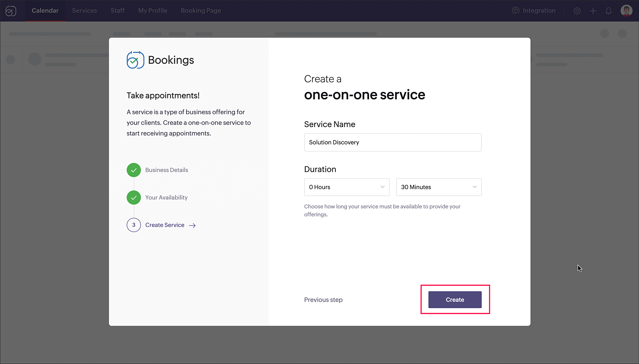Open the settings gear icon
Viewport: 639px width, 364px height.
click(577, 11)
